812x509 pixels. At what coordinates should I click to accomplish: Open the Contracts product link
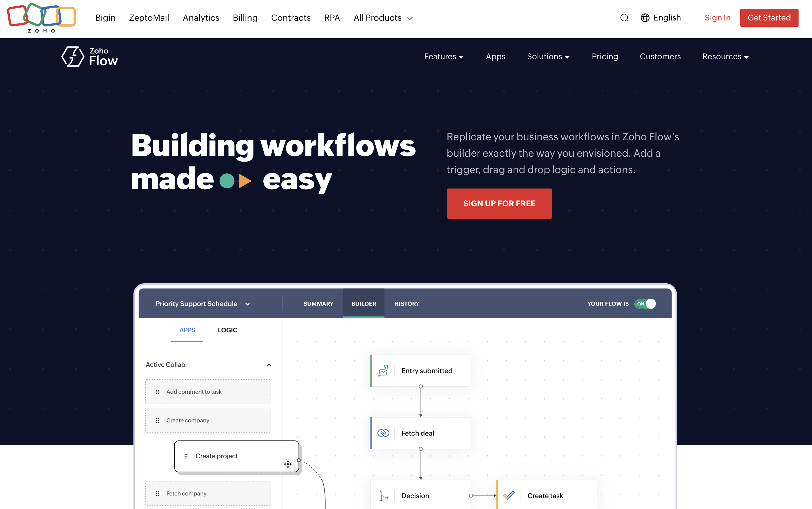291,18
